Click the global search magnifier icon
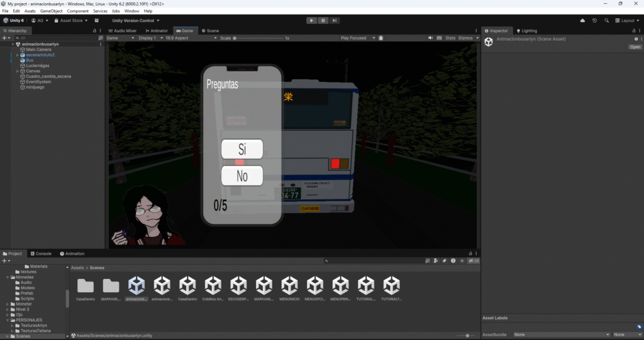Viewport: 644px width, 340px height. pos(606,20)
